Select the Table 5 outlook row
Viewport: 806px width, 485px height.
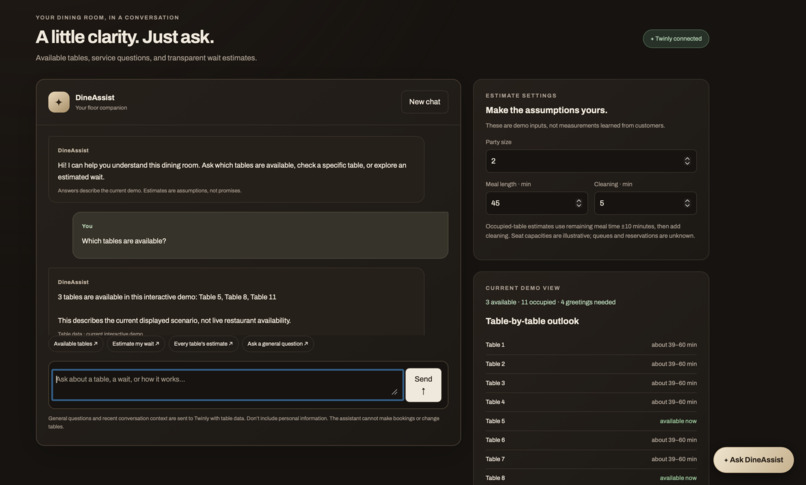tap(591, 421)
